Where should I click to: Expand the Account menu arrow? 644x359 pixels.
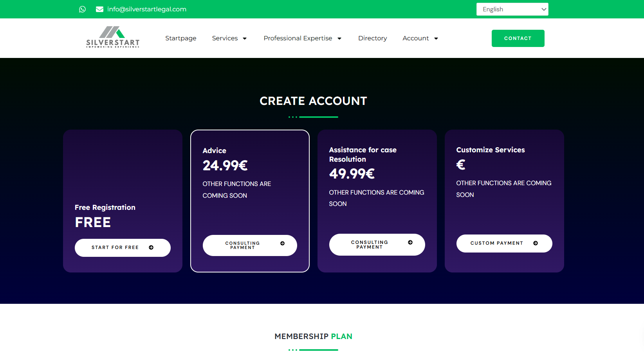[x=436, y=38]
